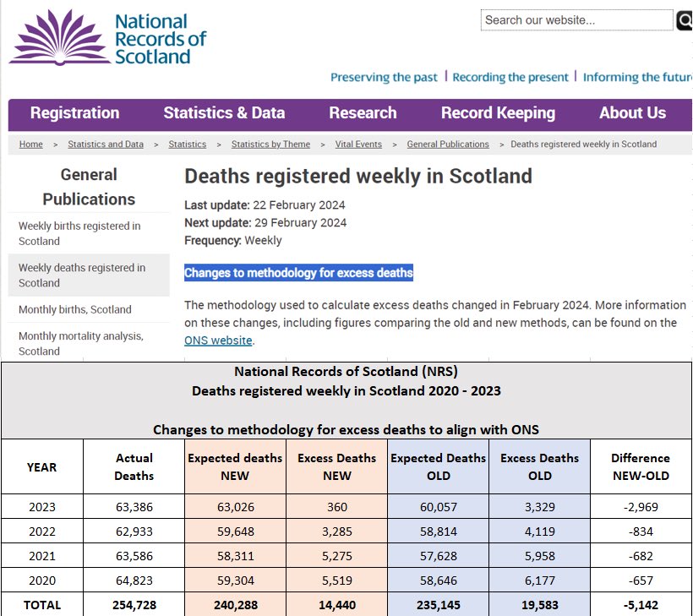Open Monthly births, Scotland sidebar link
693x616 pixels.
click(x=75, y=309)
